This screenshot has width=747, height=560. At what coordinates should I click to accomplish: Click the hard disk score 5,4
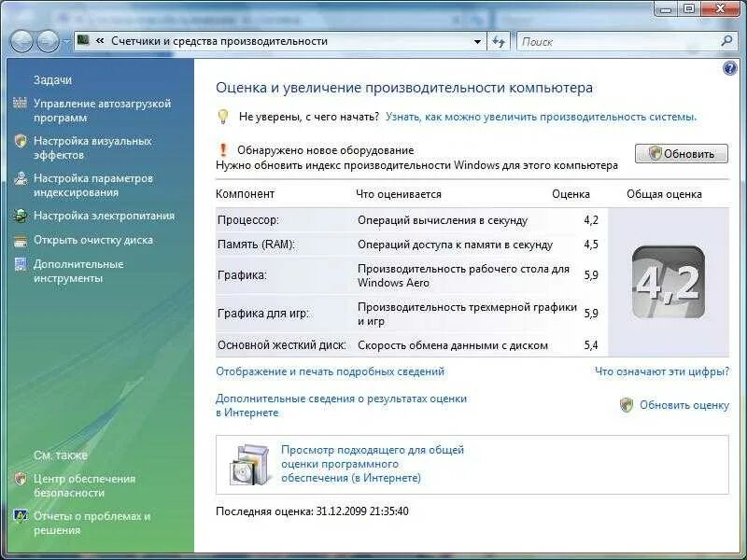click(591, 344)
